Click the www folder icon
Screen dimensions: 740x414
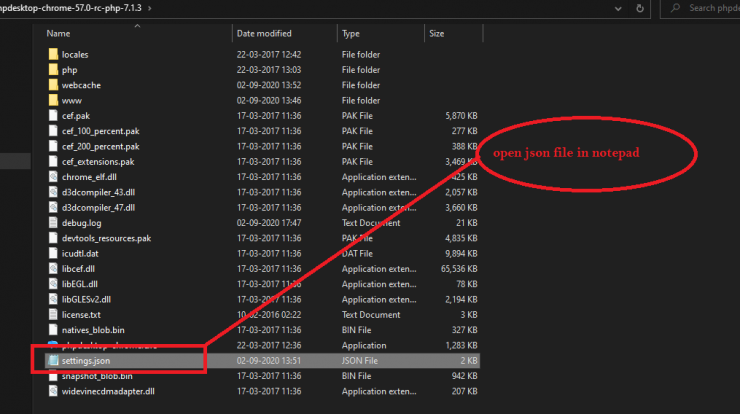[53, 101]
